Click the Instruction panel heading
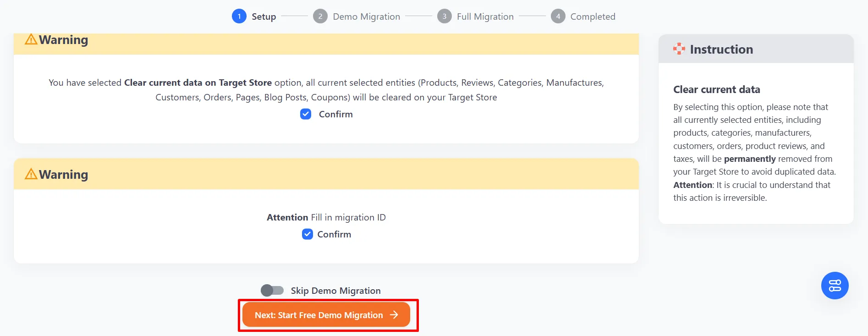The width and height of the screenshot is (868, 336). coord(721,49)
